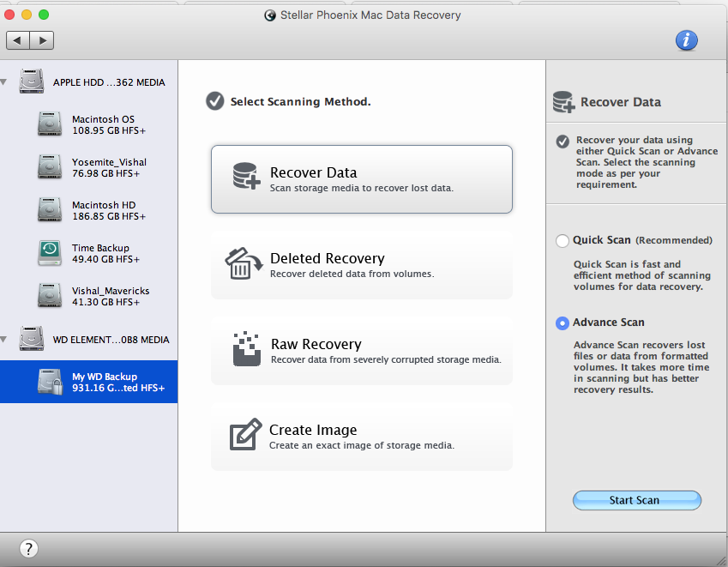Select Time Backup 49.40 GB volume
This screenshot has width=728, height=567.
(x=88, y=253)
